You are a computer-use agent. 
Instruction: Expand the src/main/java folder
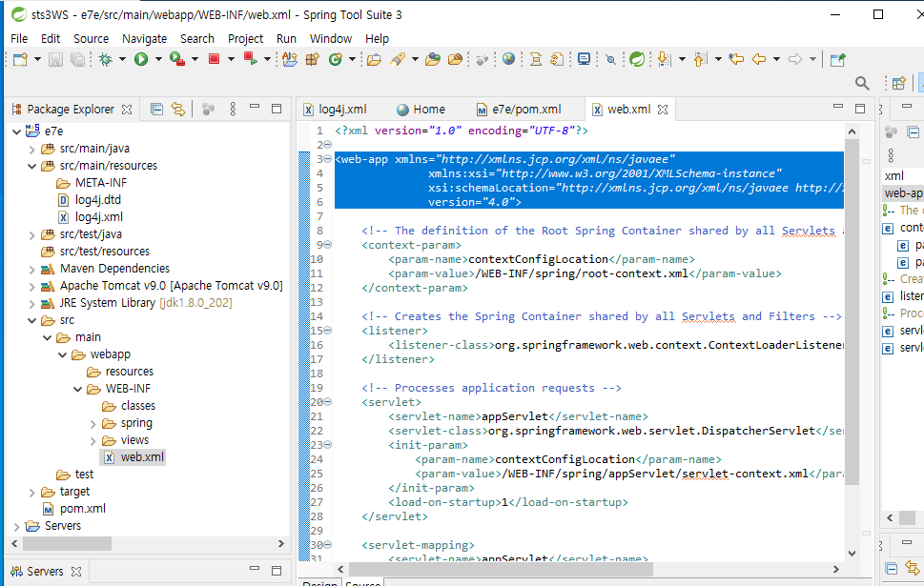(x=31, y=149)
